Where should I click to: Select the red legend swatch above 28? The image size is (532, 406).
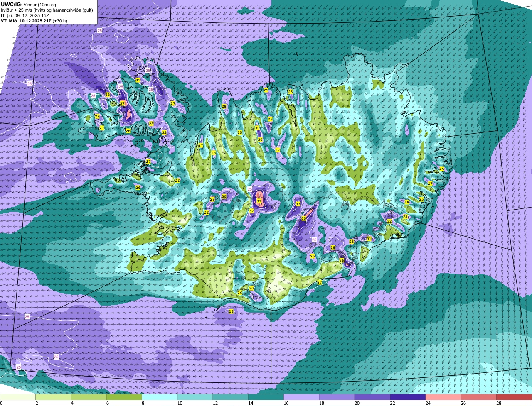coord(514,397)
